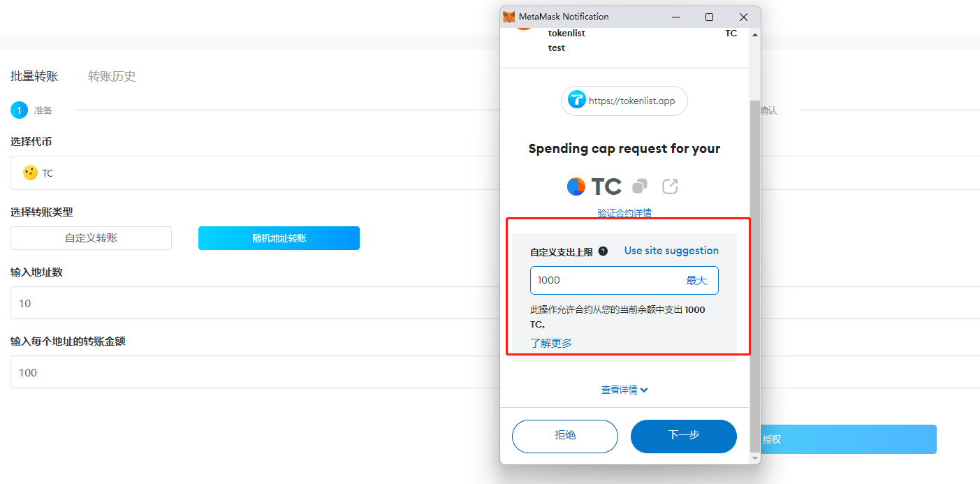Expand 查看详情 section

624,390
